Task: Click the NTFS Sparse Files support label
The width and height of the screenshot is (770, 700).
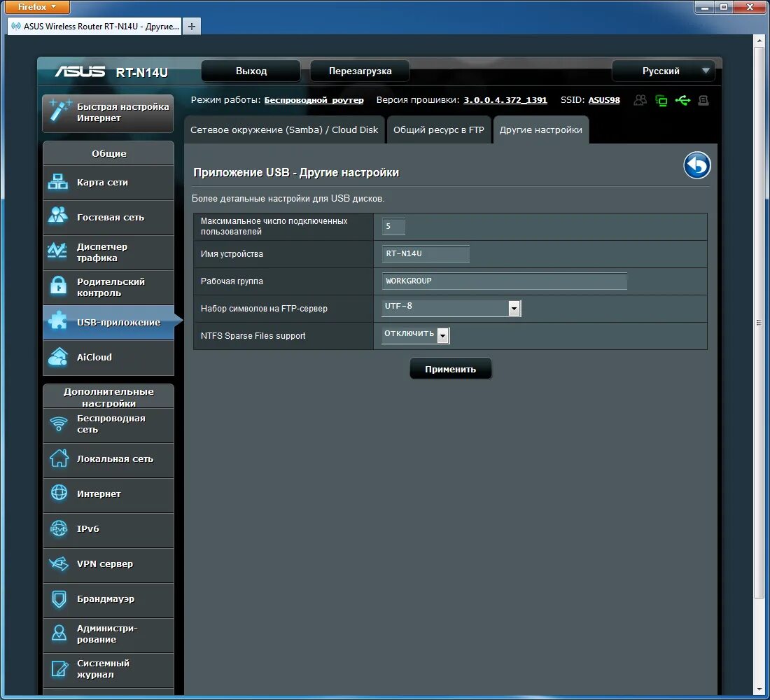Action: [253, 335]
